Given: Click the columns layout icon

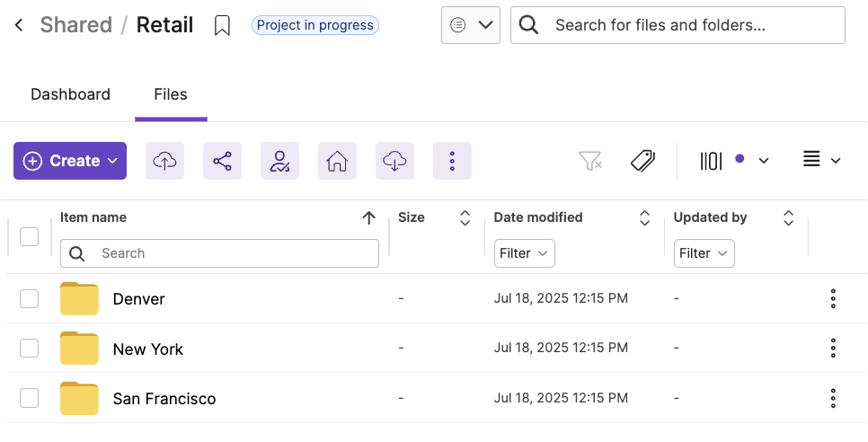Looking at the screenshot, I should (712, 161).
